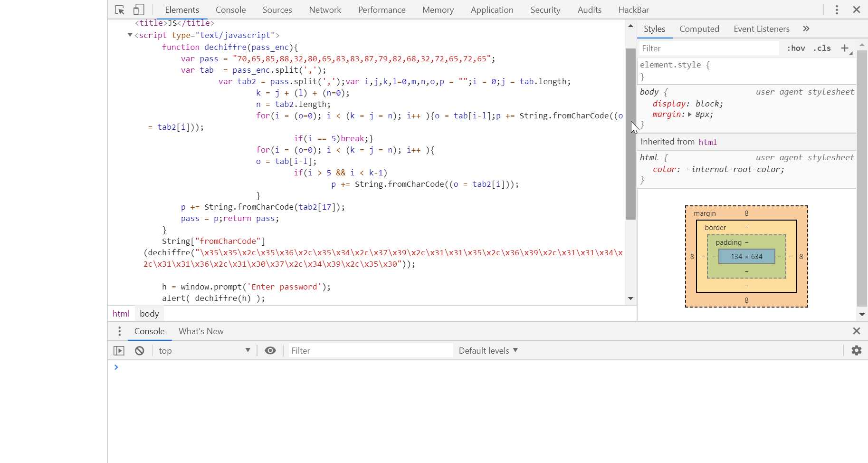Select html in the breadcrumb bar

[x=121, y=314]
